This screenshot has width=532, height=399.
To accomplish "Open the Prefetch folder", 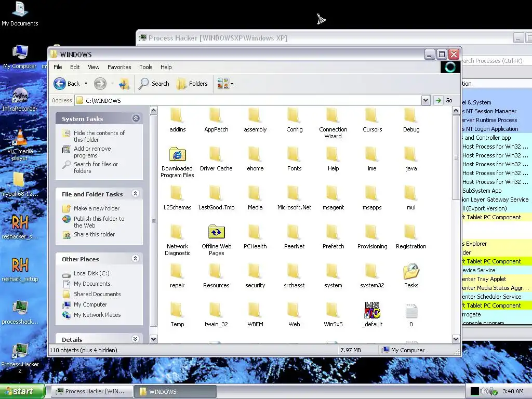I will tap(333, 237).
